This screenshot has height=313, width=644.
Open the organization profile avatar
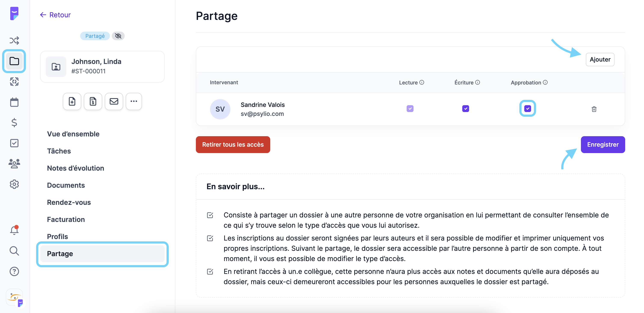tap(15, 298)
